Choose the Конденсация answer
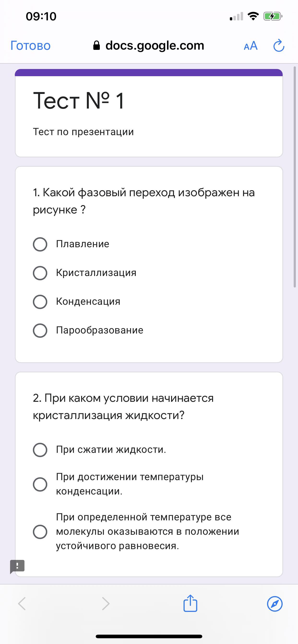Screen dimensions: 298x644 40,302
